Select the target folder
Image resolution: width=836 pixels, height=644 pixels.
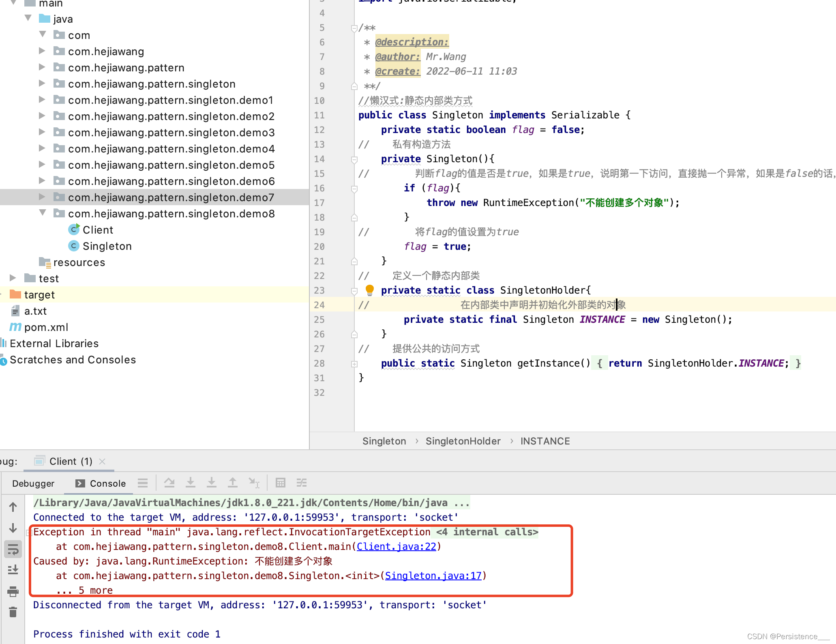[x=39, y=295]
